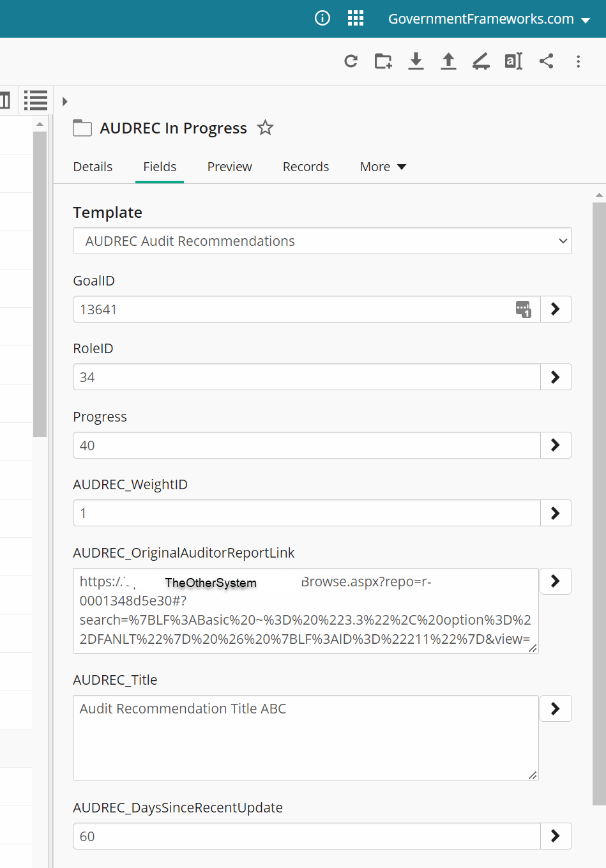Image resolution: width=606 pixels, height=868 pixels.
Task: Click the share icon
Action: click(x=546, y=61)
